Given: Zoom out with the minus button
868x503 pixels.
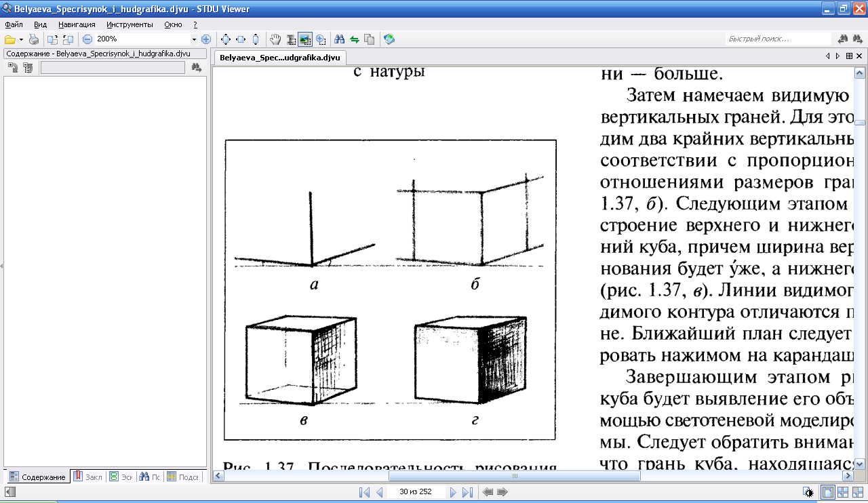Looking at the screenshot, I should pos(87,39).
